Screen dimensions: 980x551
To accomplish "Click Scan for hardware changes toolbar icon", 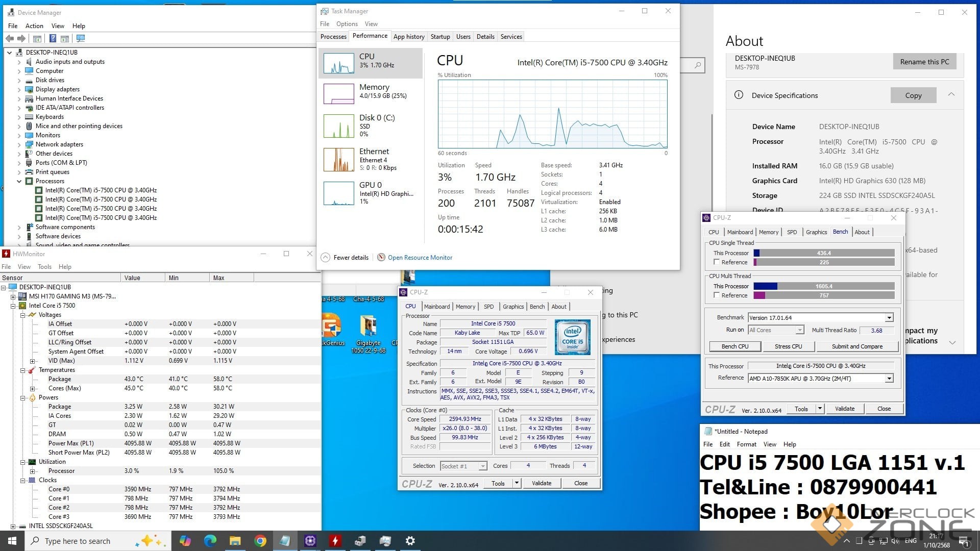I will pyautogui.click(x=80, y=38).
